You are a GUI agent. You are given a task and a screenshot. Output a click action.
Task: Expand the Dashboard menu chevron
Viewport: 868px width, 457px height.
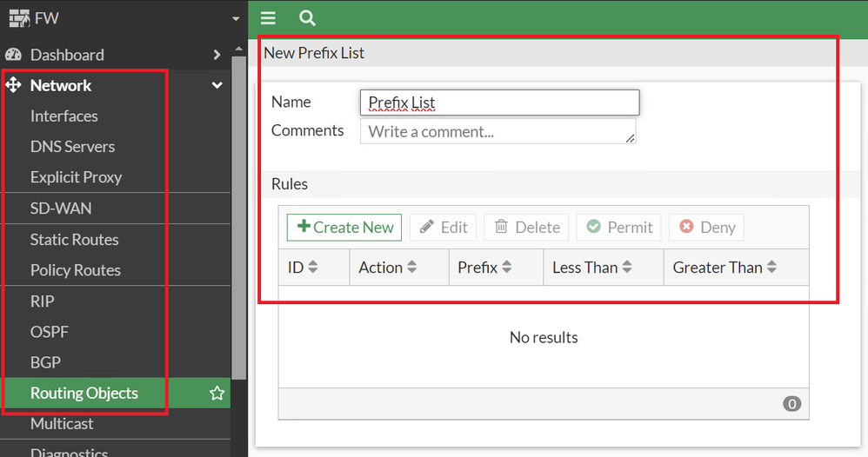(217, 55)
